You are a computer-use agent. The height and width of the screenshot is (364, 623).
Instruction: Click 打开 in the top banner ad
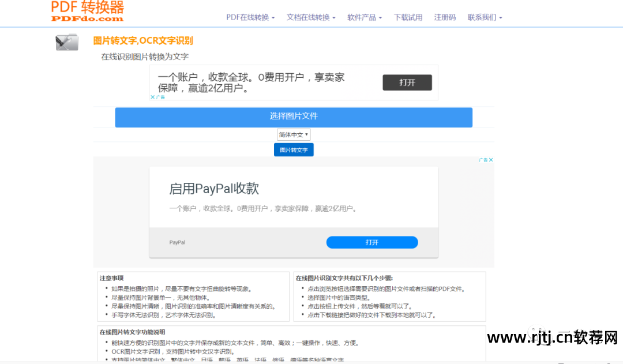click(407, 82)
